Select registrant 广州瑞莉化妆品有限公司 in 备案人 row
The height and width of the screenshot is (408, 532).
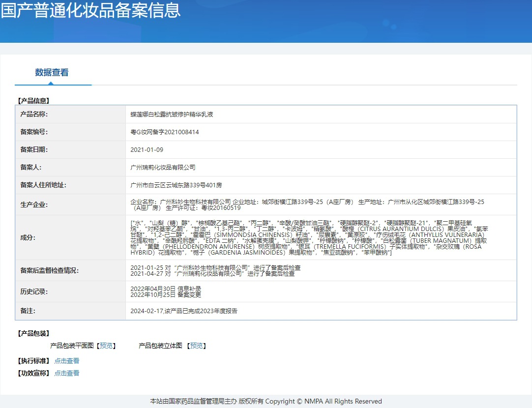[x=163, y=167]
